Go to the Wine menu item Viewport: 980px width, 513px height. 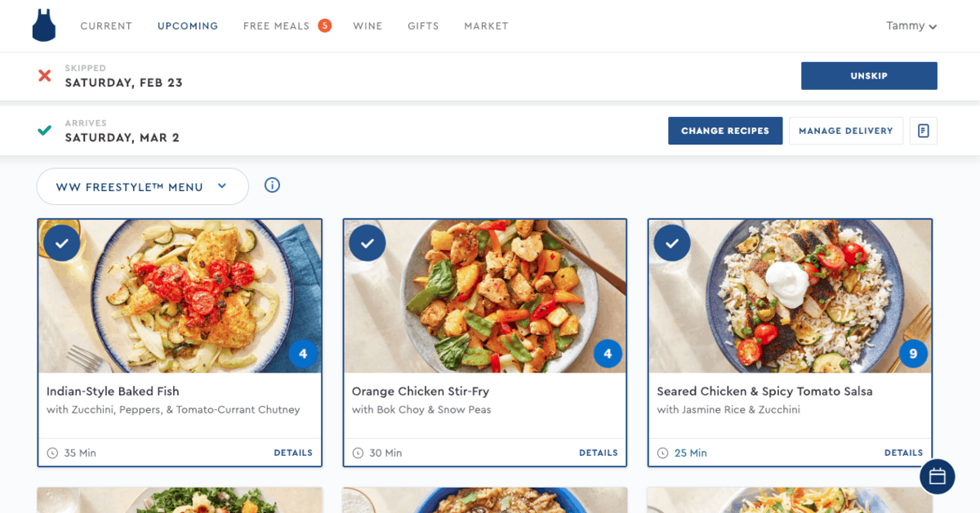coord(367,26)
